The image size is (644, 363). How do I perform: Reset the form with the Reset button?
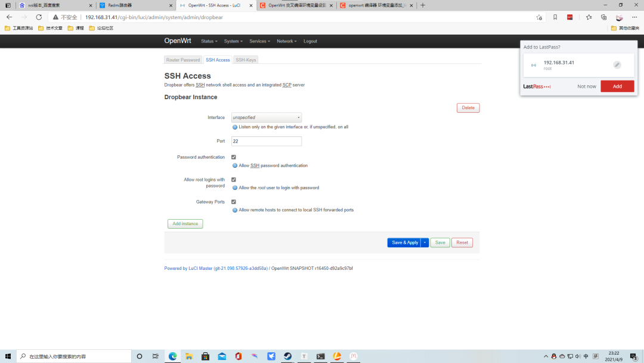462,242
